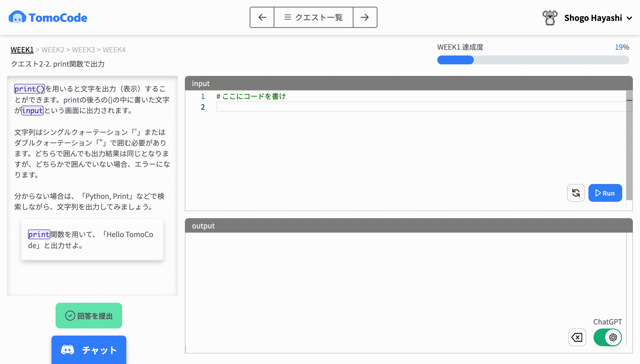The height and width of the screenshot is (364, 640).
Task: Click the WEEK1 達成度 progress bar
Action: pyautogui.click(x=533, y=60)
